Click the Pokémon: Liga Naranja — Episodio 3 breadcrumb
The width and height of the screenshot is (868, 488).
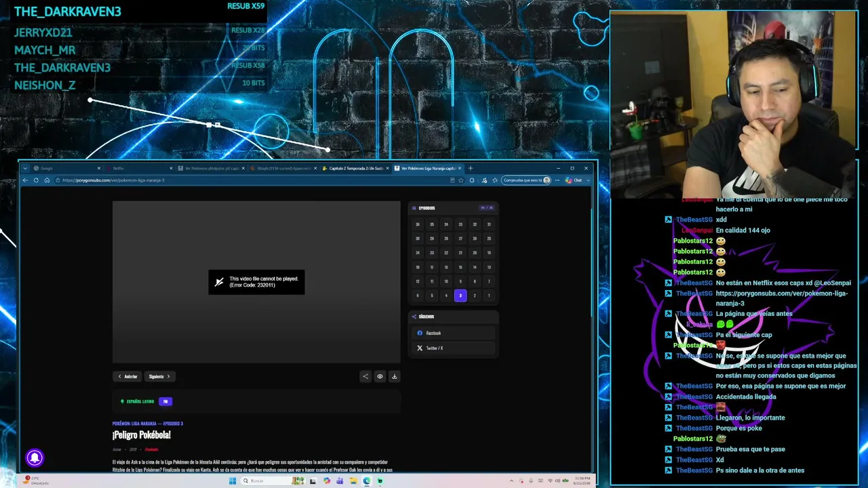click(148, 424)
